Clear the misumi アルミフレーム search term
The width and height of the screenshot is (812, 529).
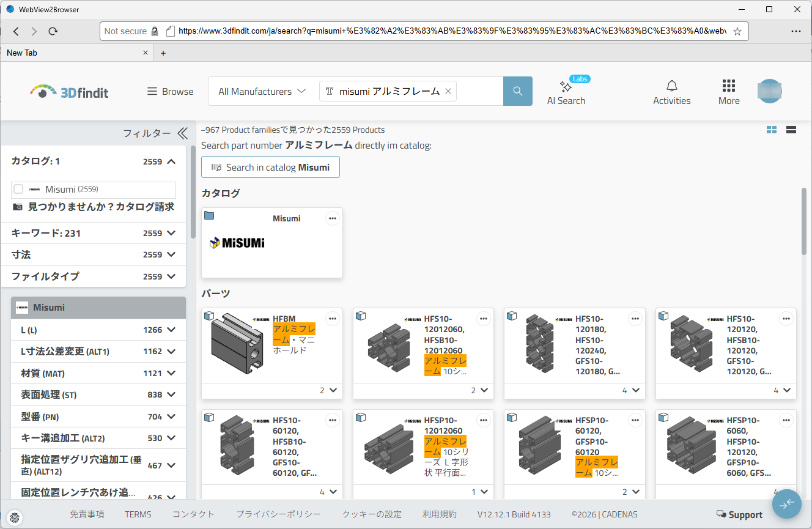click(448, 91)
